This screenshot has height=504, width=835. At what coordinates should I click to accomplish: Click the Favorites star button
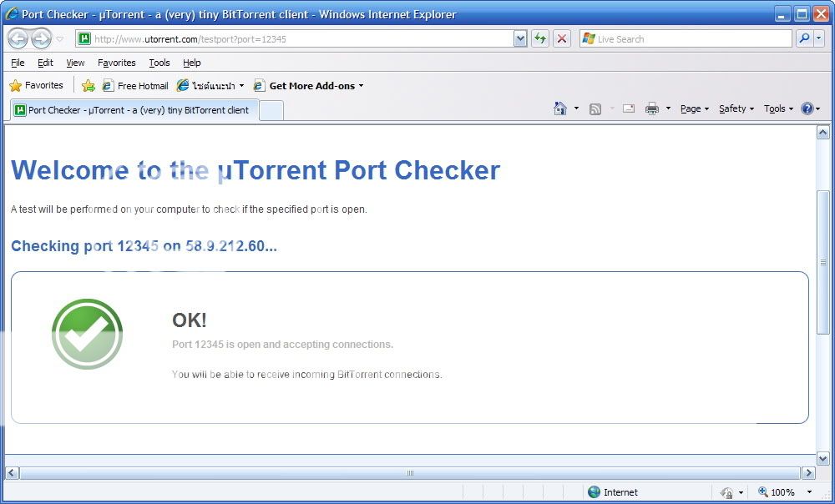[x=37, y=85]
